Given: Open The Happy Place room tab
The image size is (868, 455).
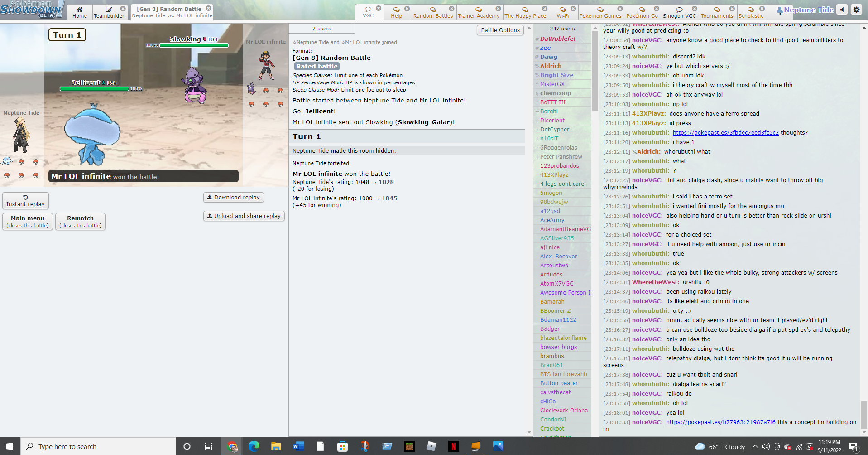Looking at the screenshot, I should point(525,12).
